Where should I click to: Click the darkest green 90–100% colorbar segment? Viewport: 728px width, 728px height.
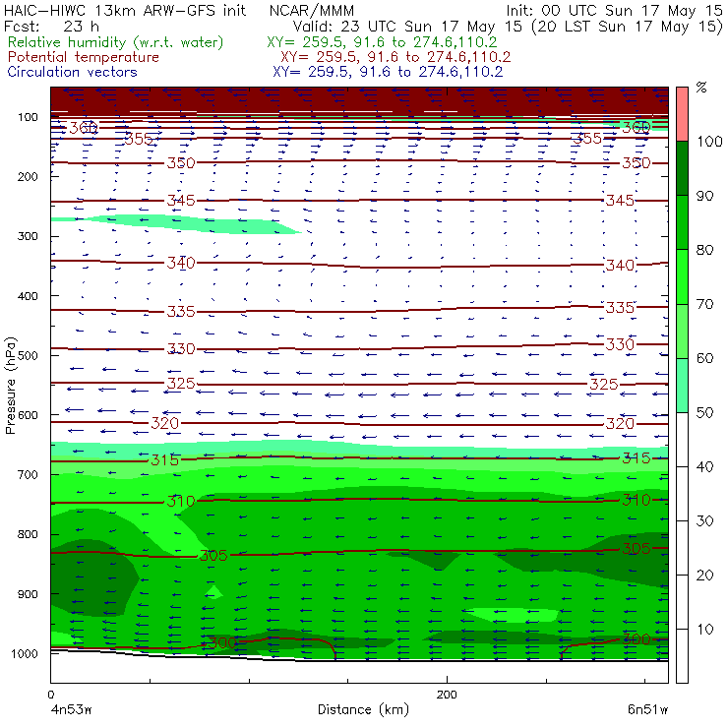pyautogui.click(x=682, y=168)
